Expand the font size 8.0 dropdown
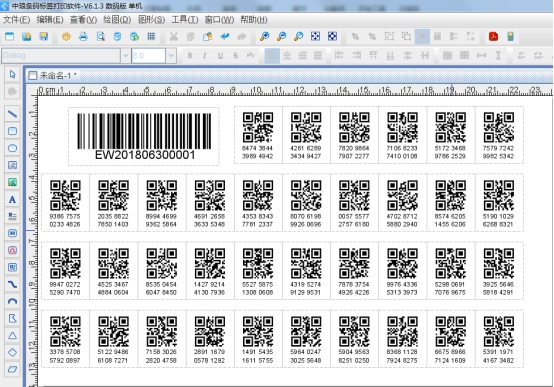This screenshot has height=387, width=554. coord(171,55)
